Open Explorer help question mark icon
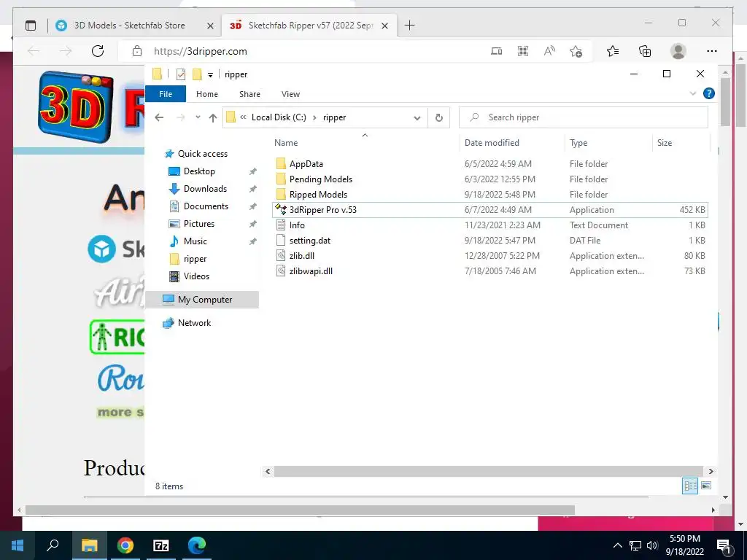Screen dimensions: 747x560 [x=708, y=93]
